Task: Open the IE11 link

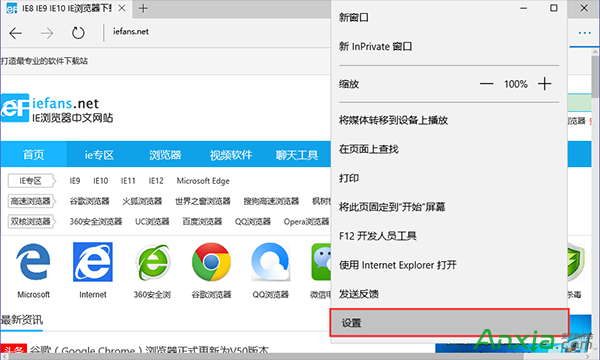Action: tap(128, 181)
